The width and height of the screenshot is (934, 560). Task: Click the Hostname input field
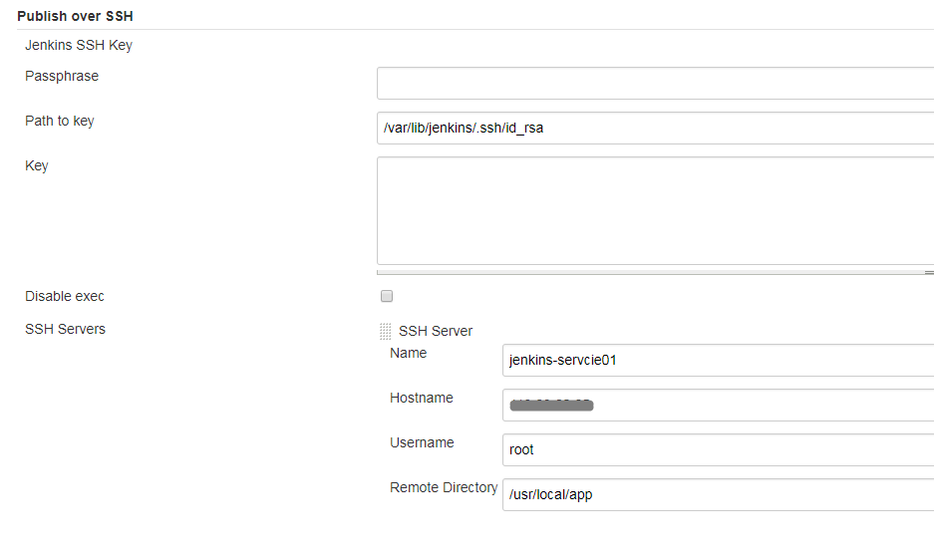(x=718, y=405)
